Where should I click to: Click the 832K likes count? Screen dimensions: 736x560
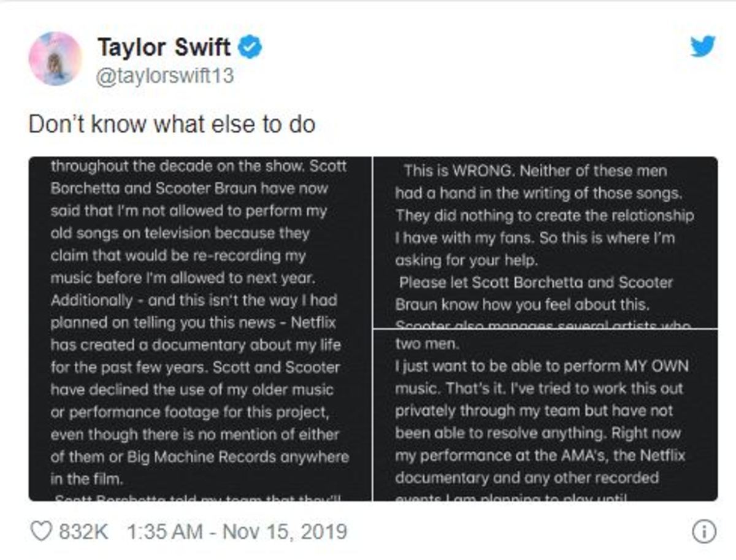[x=82, y=531]
